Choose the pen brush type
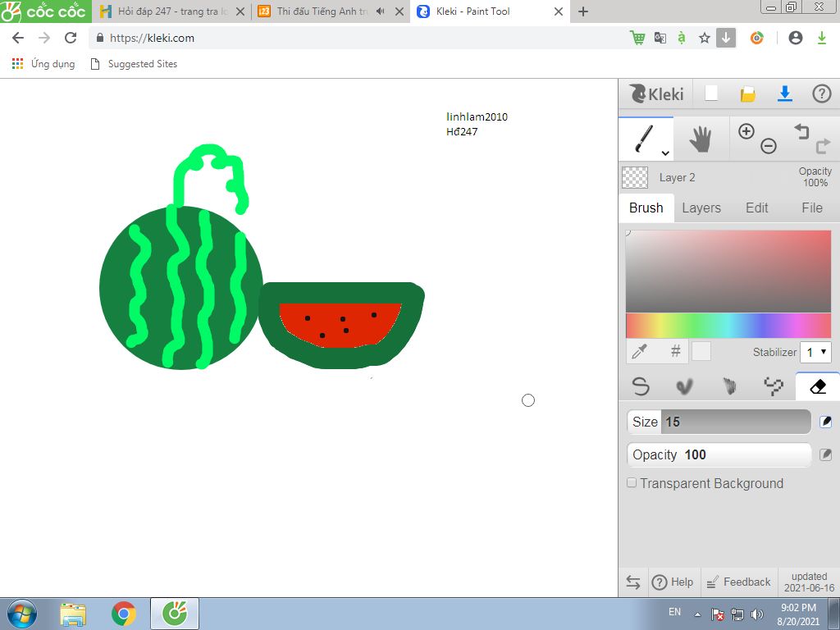Screen dimensions: 840x630 pyautogui.click(x=641, y=386)
